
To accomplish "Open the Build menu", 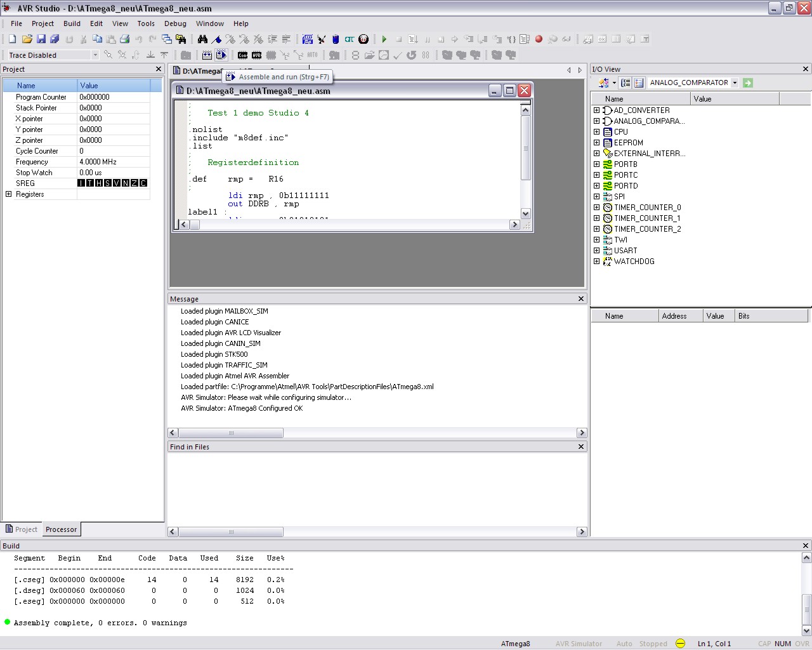I will 72,23.
